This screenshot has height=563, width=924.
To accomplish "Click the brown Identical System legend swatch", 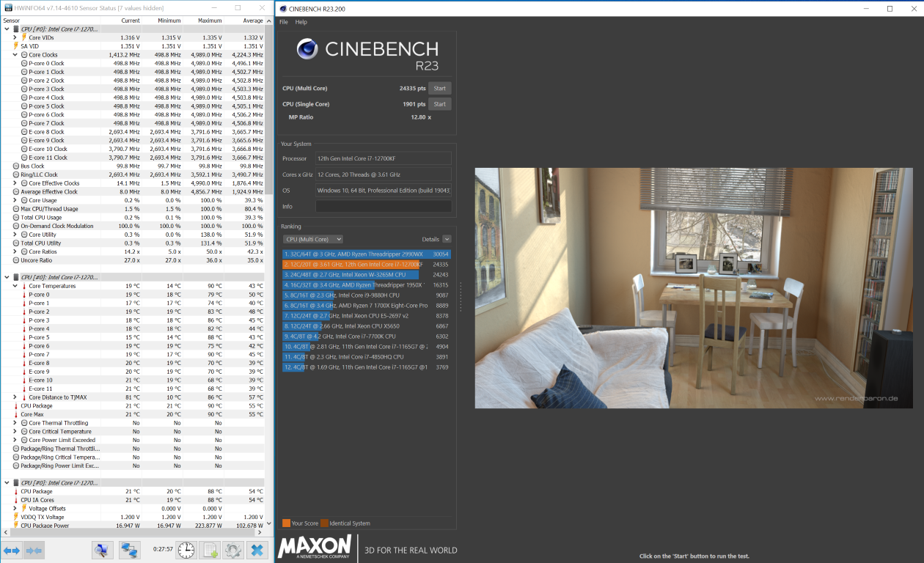I will tap(324, 523).
